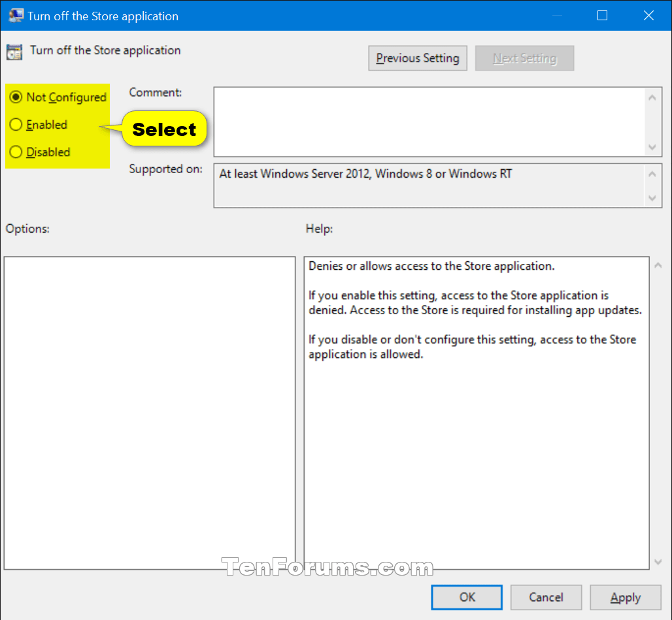
Task: Click the down arrow beside Supported on box
Action: 652,198
